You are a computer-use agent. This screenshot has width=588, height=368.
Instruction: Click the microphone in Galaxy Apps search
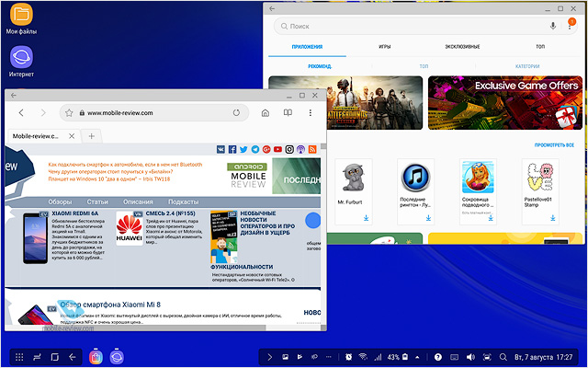[x=553, y=26]
